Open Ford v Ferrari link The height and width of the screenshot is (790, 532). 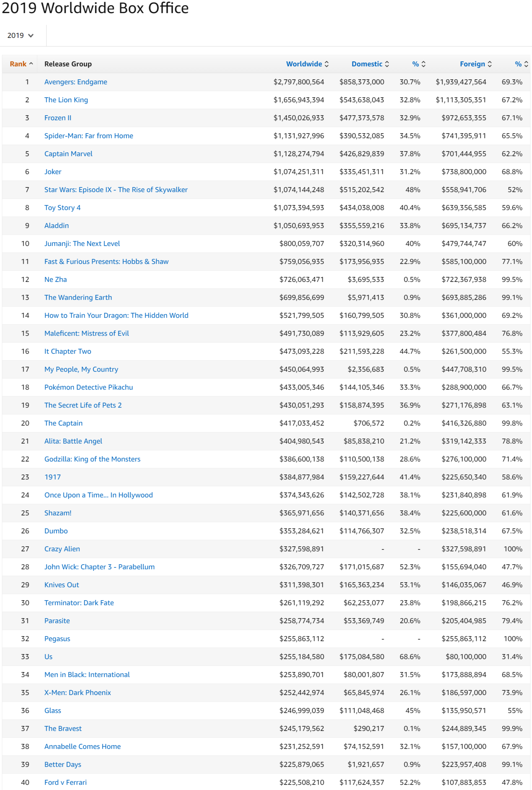(66, 783)
